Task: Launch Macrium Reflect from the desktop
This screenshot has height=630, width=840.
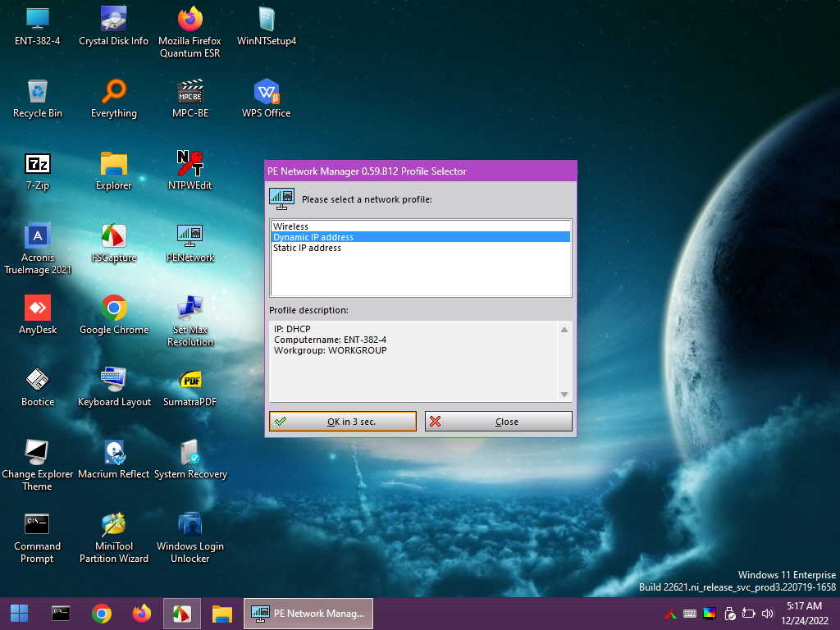Action: coord(113,459)
